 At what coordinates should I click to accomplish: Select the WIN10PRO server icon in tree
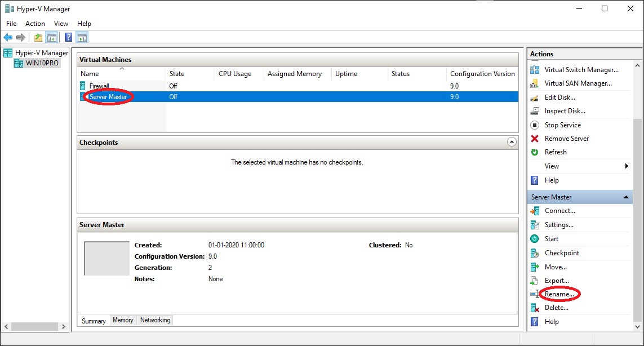pos(19,63)
